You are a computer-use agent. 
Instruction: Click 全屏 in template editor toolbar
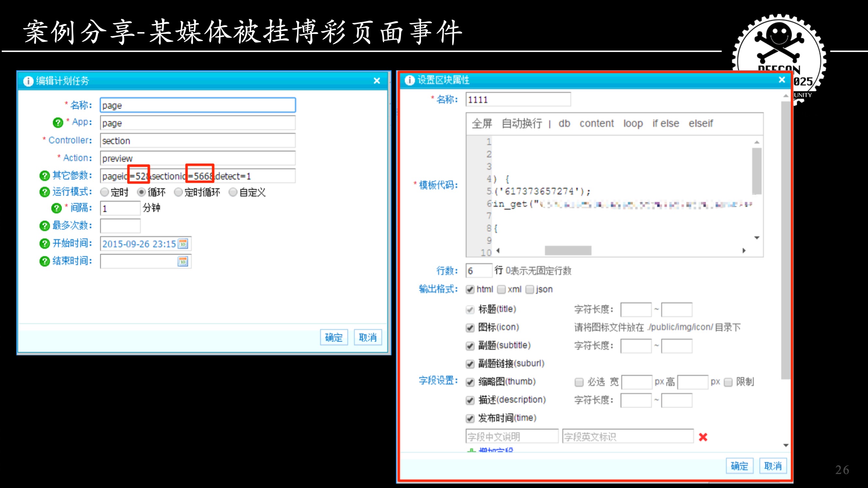click(x=482, y=124)
